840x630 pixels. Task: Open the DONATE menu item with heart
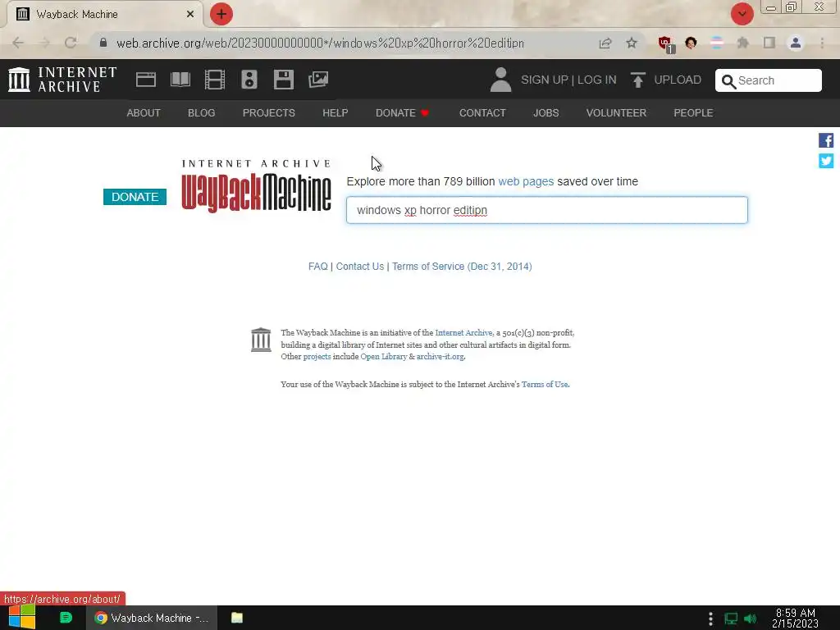point(402,113)
